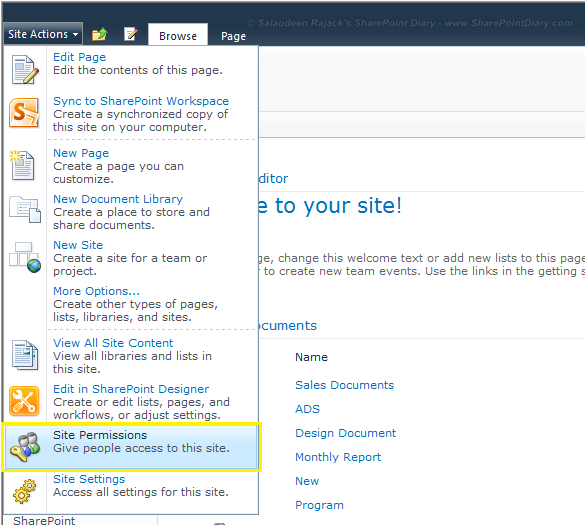Switch to the Browse tab
Screen dimensions: 585x525
(178, 36)
